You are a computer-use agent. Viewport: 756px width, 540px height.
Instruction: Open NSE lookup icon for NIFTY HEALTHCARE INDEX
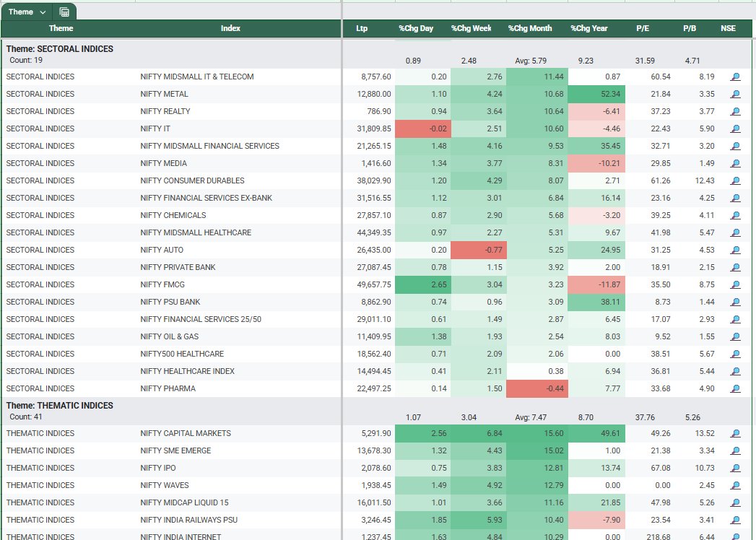coord(735,372)
